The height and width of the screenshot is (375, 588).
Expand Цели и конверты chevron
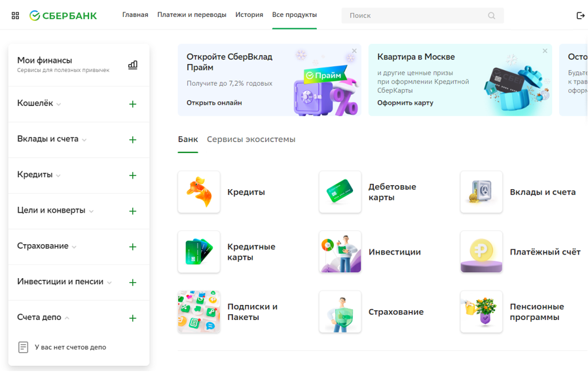point(91,211)
